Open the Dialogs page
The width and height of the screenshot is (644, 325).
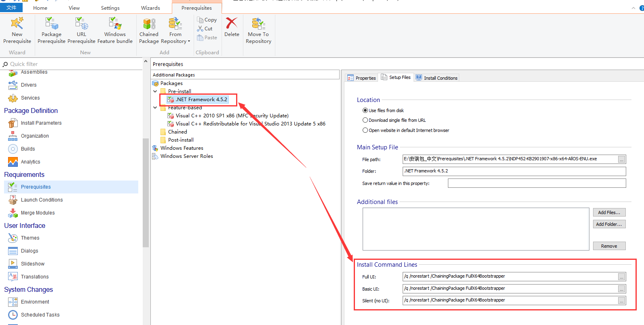tap(30, 251)
